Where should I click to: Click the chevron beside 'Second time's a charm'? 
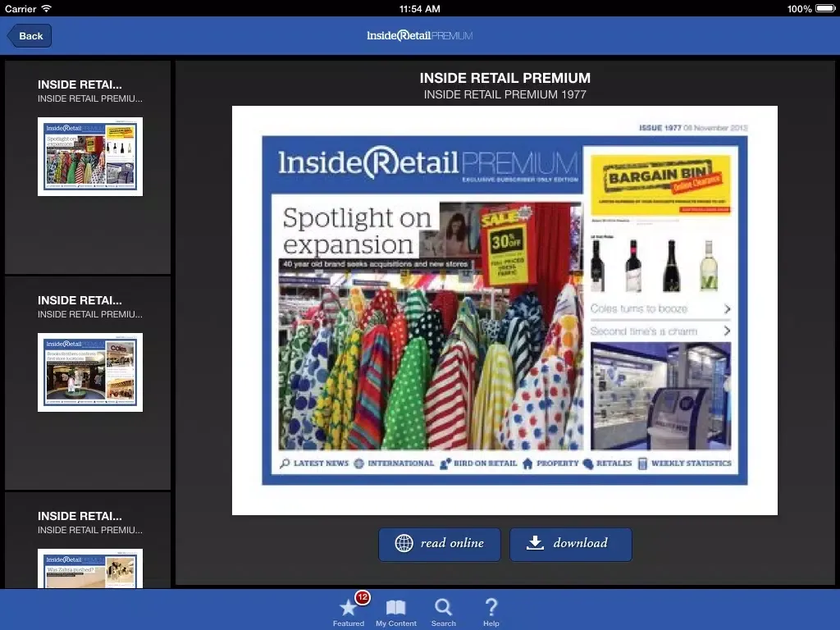[727, 331]
